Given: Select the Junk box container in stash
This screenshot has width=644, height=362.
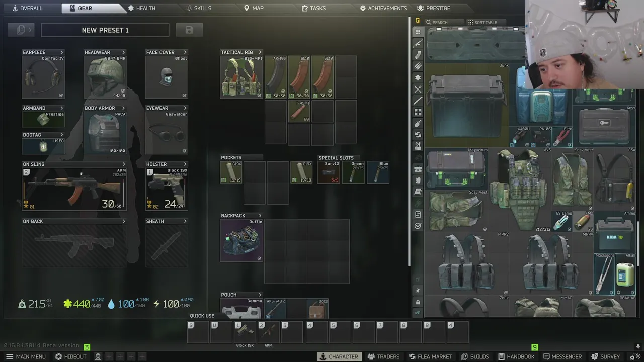Looking at the screenshot, I should pos(466,104).
